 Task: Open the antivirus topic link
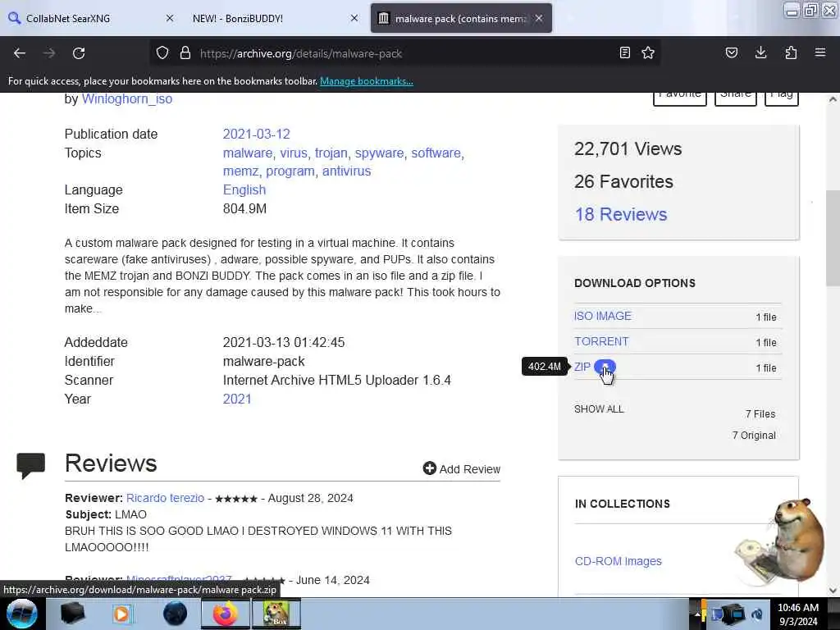click(x=347, y=171)
